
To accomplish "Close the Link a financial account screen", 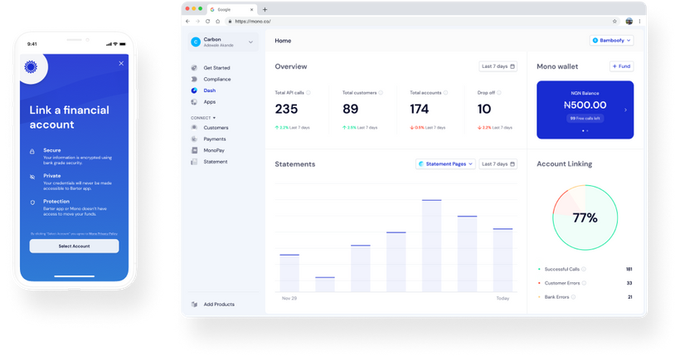I will (x=121, y=63).
